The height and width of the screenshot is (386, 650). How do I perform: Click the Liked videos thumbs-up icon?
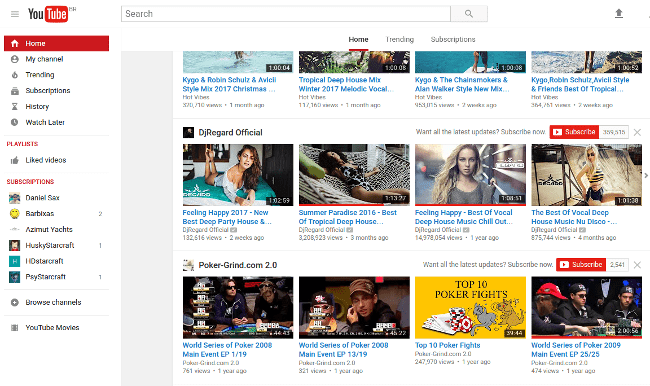[x=15, y=160]
